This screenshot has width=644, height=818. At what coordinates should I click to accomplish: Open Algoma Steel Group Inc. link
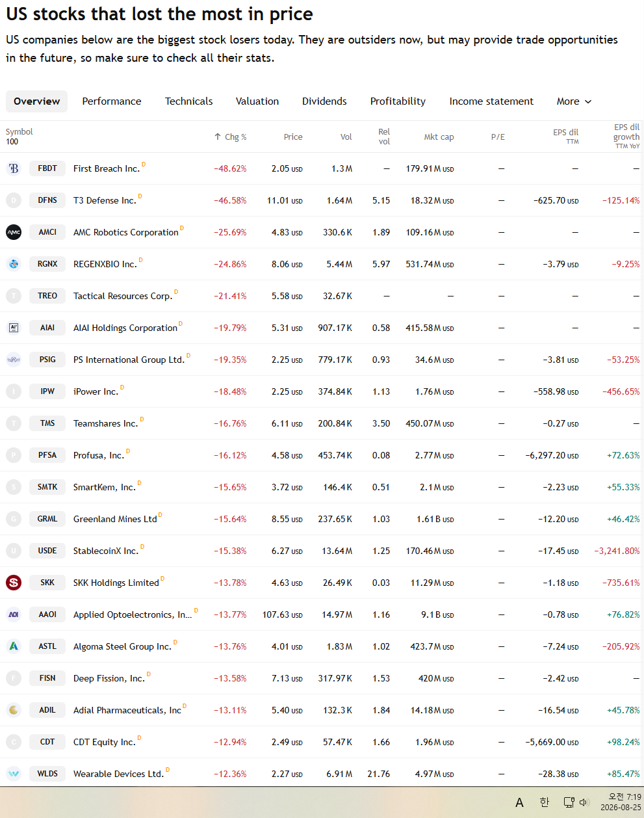(x=122, y=646)
